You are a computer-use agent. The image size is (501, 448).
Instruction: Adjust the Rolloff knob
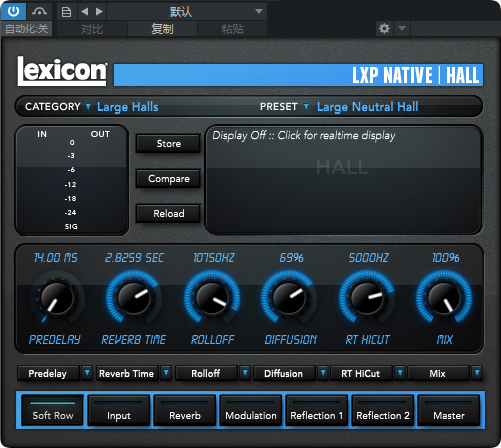(212, 297)
